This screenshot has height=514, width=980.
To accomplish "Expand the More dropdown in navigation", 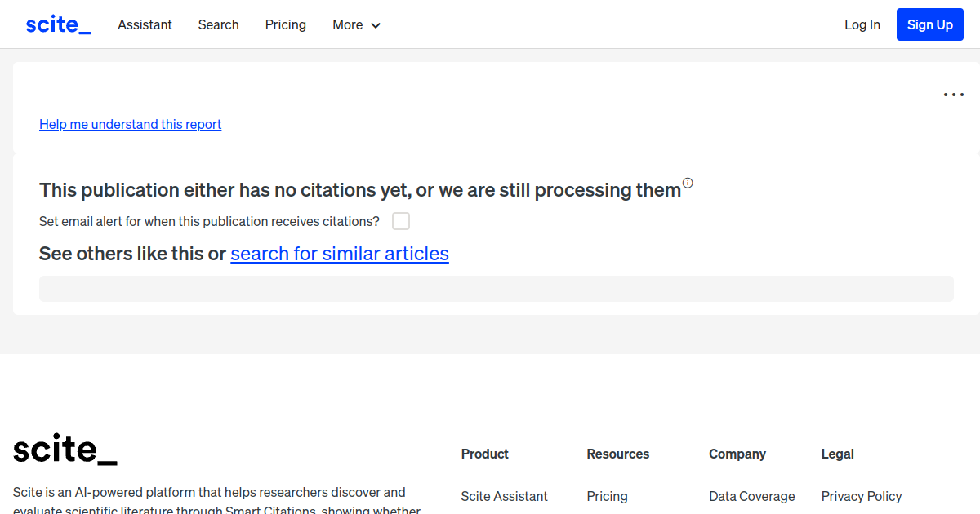I will coord(356,24).
